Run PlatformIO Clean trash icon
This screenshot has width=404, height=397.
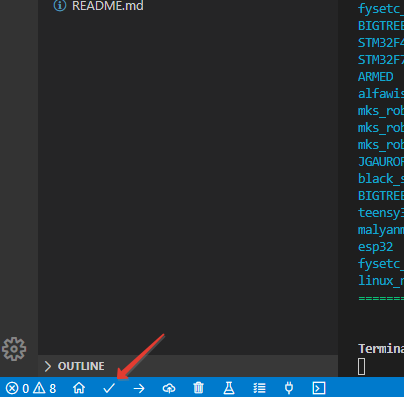pos(198,388)
